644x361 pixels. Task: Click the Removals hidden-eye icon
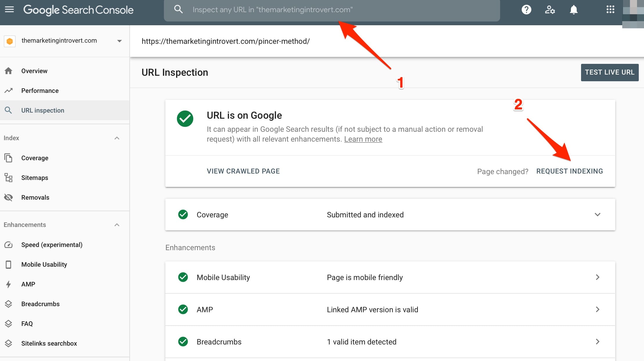pos(8,197)
